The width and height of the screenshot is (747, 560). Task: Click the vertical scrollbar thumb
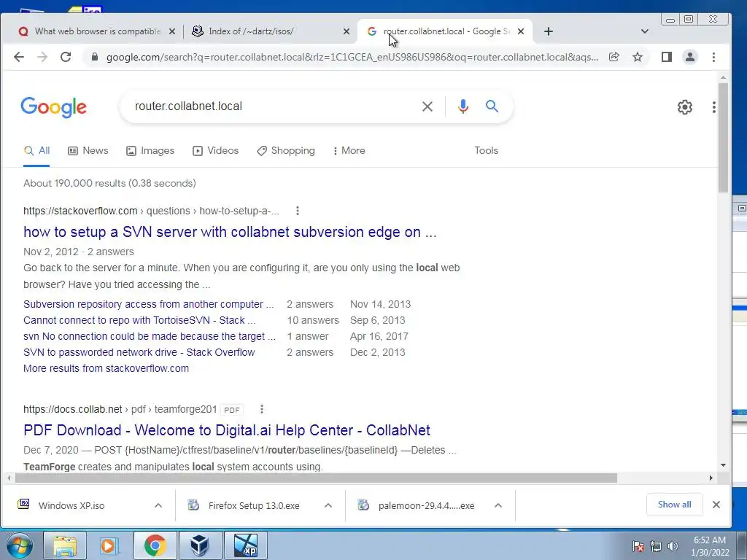[723, 137]
